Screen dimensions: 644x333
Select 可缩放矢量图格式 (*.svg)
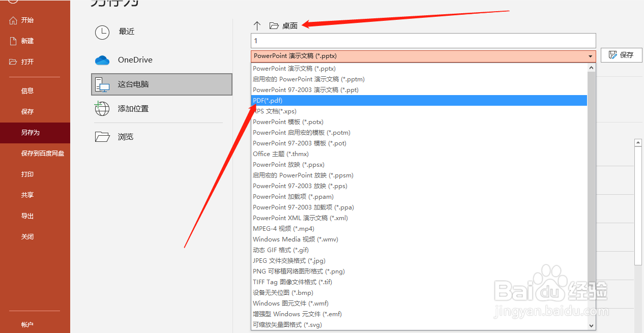[419, 325]
